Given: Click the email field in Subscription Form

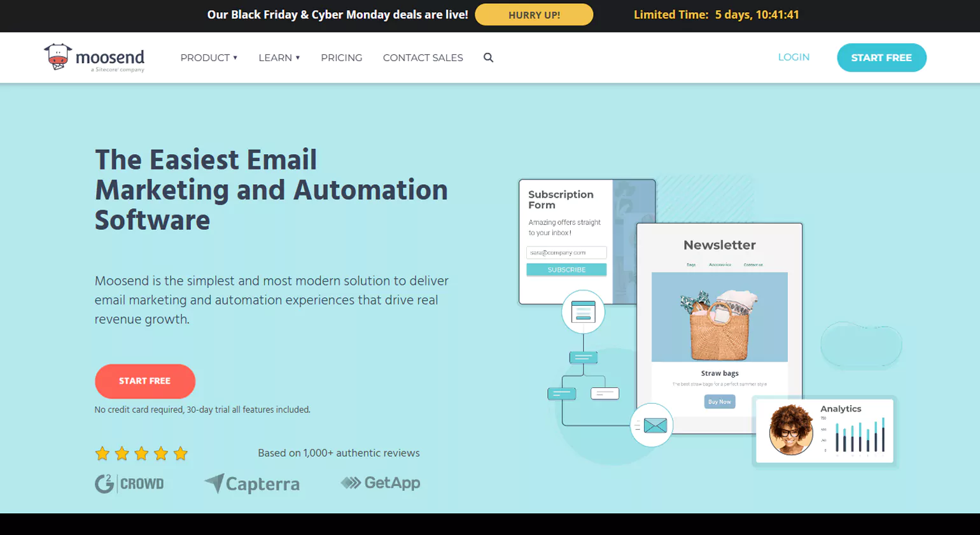Looking at the screenshot, I should click(566, 253).
